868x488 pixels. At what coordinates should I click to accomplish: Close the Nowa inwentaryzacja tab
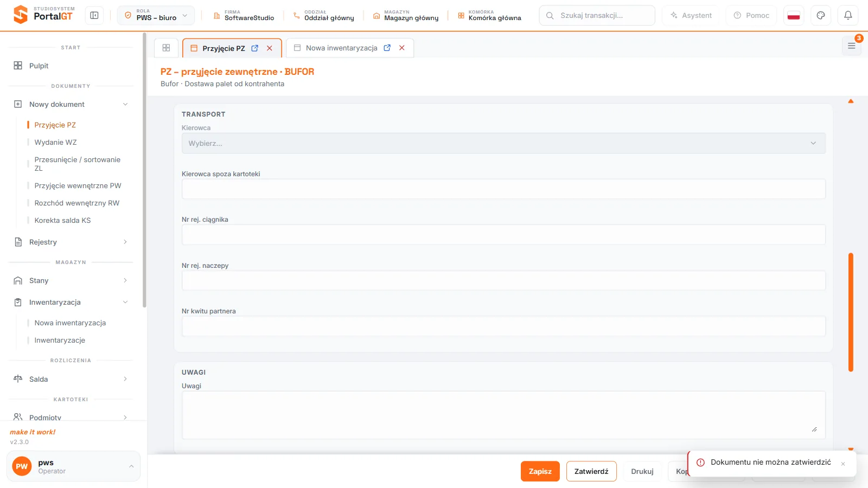point(402,48)
